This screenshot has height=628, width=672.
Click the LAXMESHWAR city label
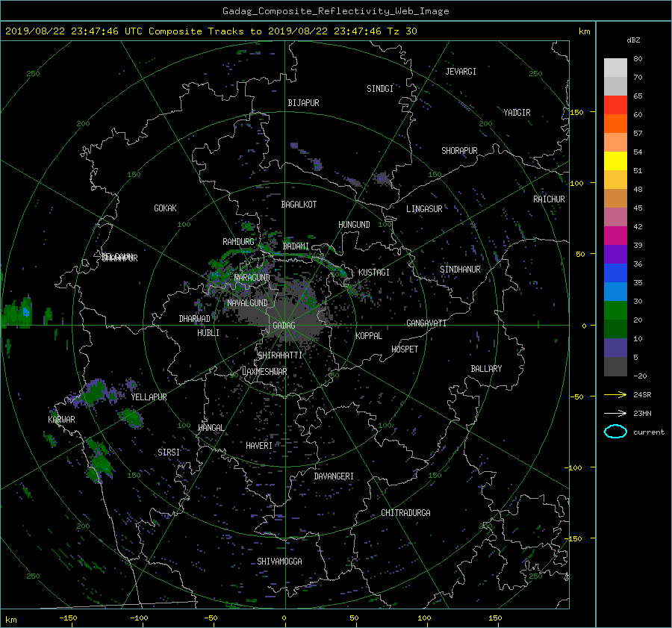(264, 372)
